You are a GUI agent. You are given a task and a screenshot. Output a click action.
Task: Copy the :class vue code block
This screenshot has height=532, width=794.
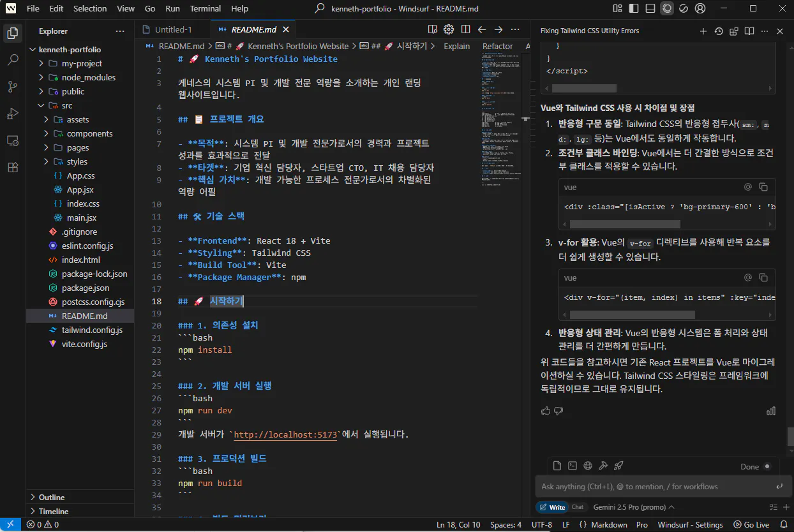pyautogui.click(x=763, y=187)
